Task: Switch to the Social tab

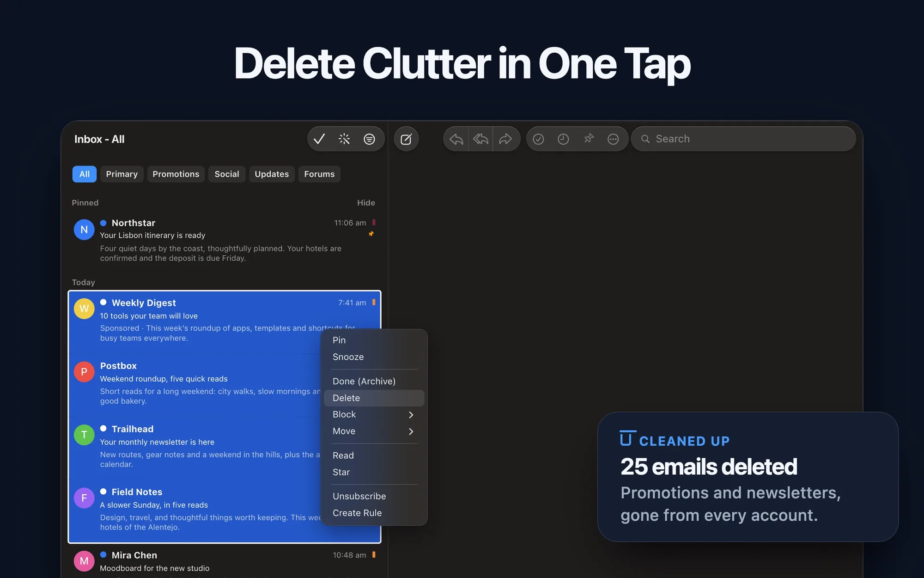Action: point(227,174)
